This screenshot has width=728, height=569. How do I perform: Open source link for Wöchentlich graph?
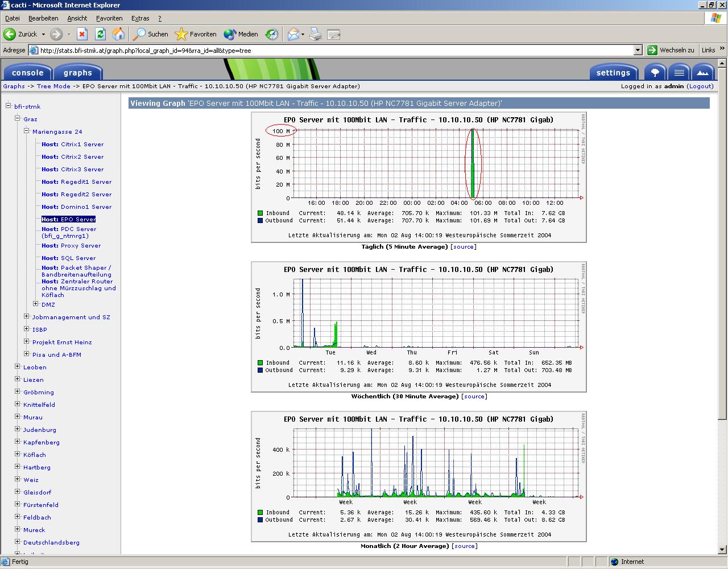[x=474, y=397]
